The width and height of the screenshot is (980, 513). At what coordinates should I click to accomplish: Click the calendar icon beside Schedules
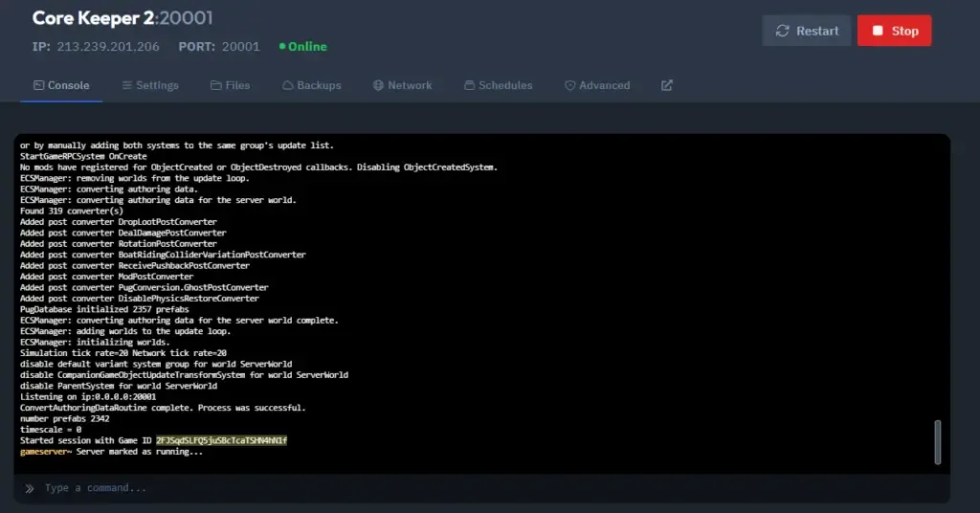(469, 85)
